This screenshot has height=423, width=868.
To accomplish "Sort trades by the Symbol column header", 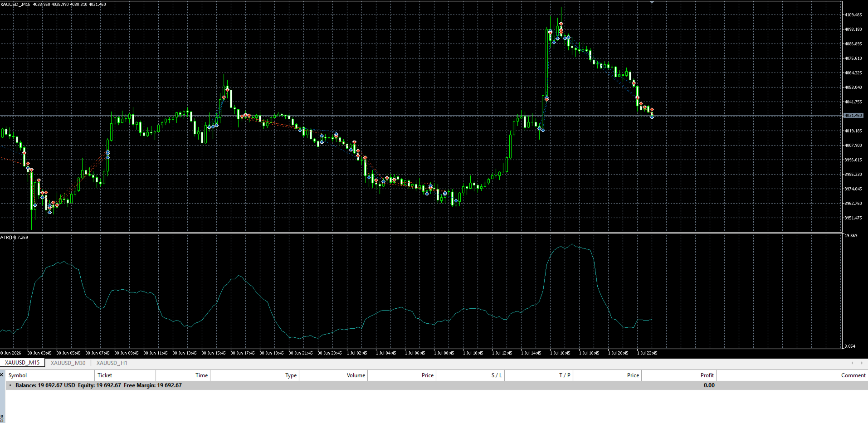I will [x=50, y=375].
